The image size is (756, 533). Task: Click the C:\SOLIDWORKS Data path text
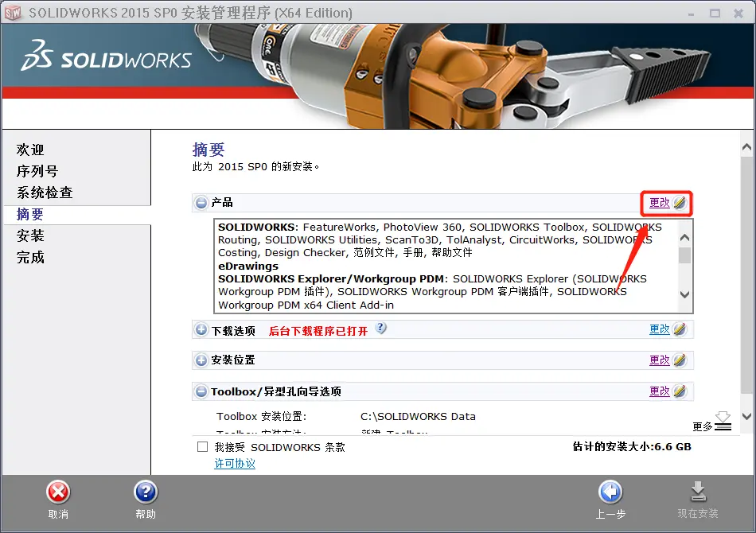coord(418,416)
